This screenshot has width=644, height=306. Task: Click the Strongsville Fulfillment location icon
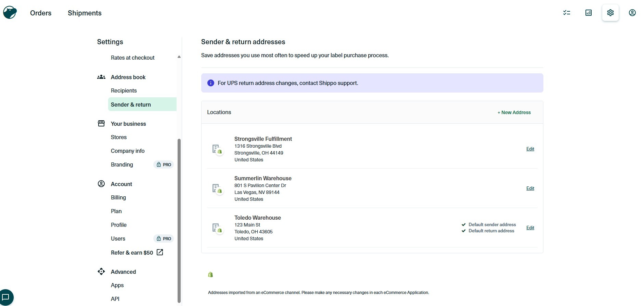(x=217, y=149)
